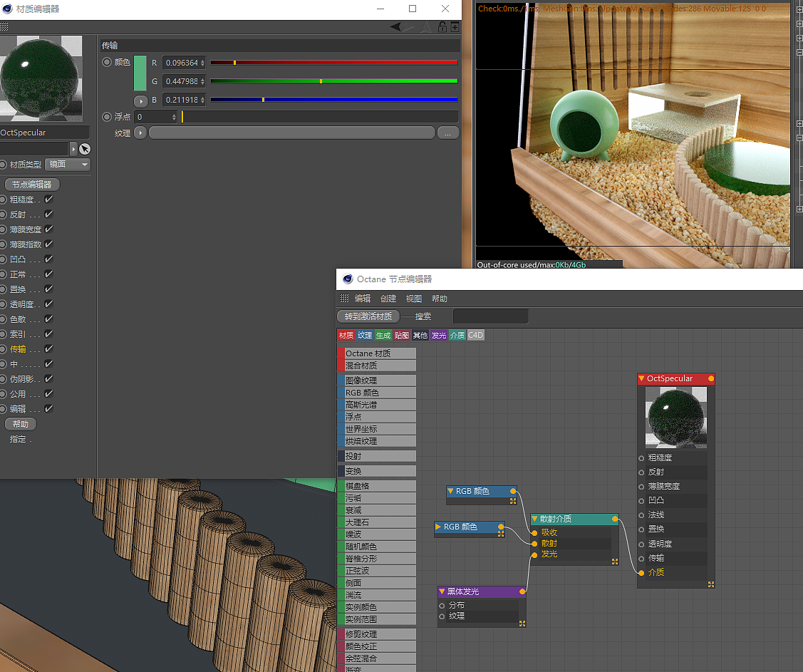Image resolution: width=803 pixels, height=672 pixels.
Task: Click the 转到激活材质 button
Action: (368, 316)
